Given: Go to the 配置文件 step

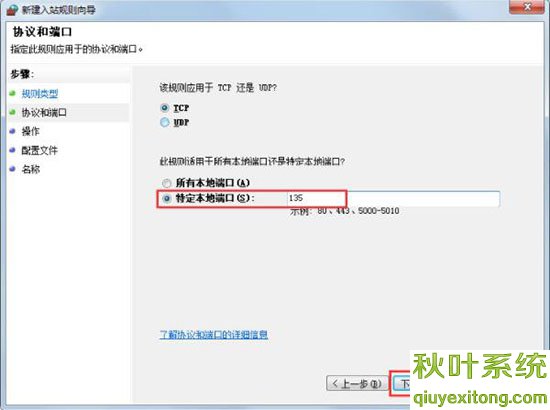Looking at the screenshot, I should (39, 150).
